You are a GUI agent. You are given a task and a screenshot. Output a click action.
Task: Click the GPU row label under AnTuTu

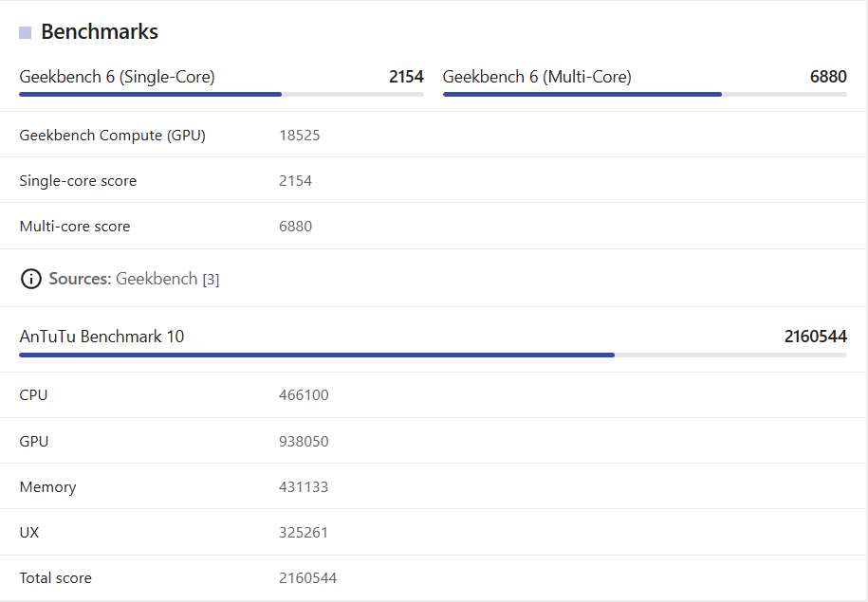click(34, 442)
